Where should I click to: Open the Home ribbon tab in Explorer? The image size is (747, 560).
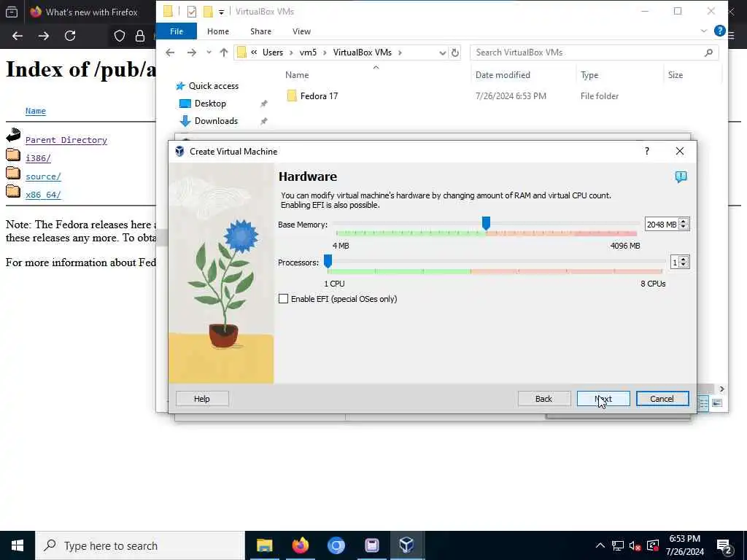pyautogui.click(x=217, y=31)
